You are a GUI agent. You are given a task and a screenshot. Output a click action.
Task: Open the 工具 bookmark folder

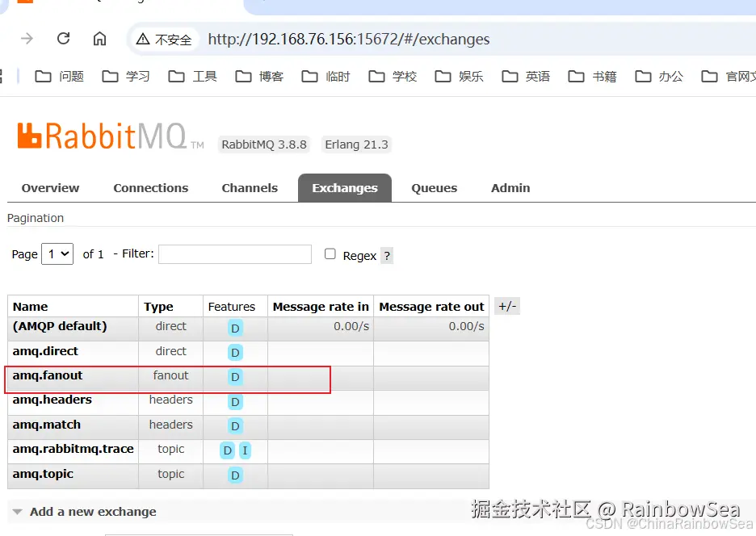pyautogui.click(x=193, y=76)
